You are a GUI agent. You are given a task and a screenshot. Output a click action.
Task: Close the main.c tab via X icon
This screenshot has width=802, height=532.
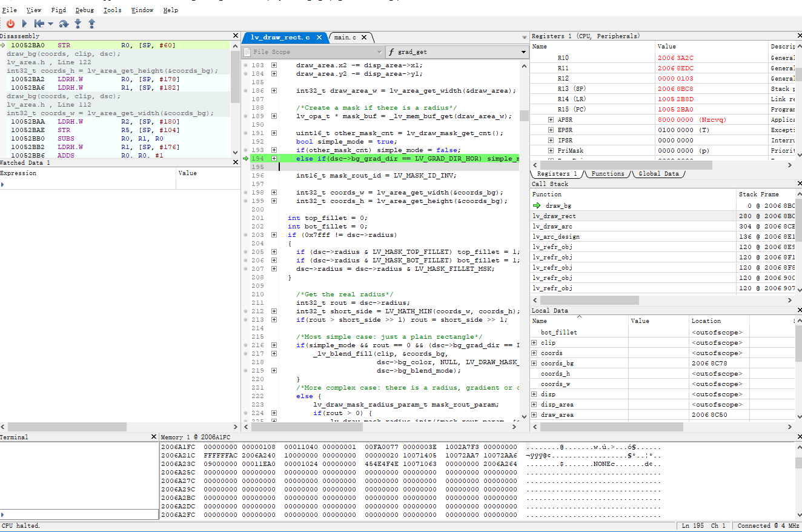pyautogui.click(x=364, y=38)
